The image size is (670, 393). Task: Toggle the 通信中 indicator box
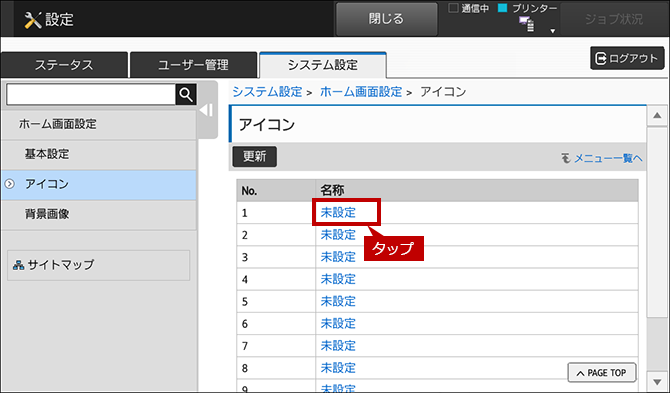(x=453, y=8)
